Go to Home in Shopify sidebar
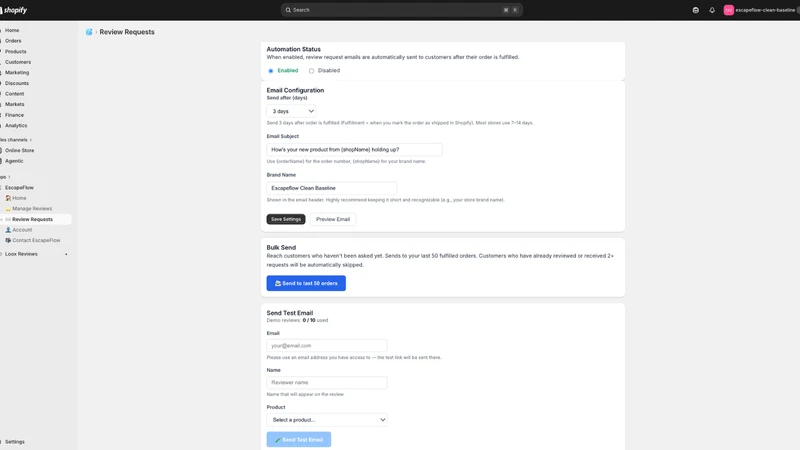The width and height of the screenshot is (800, 450). (x=12, y=30)
